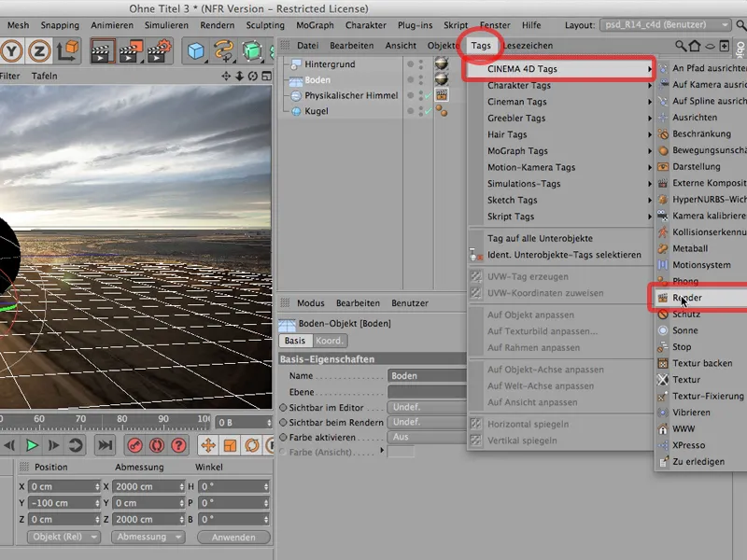Click the record keyframe button

click(x=135, y=445)
